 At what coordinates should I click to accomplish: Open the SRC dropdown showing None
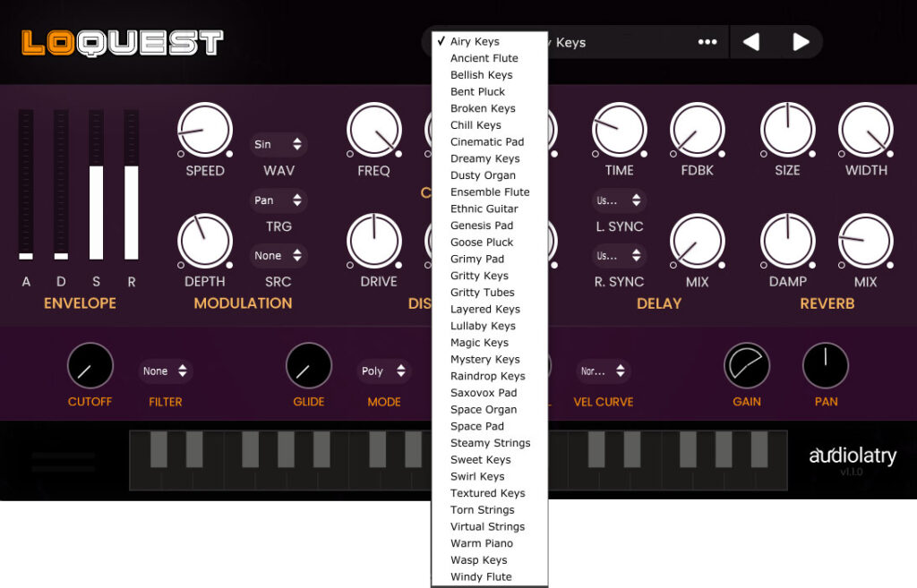coord(279,255)
